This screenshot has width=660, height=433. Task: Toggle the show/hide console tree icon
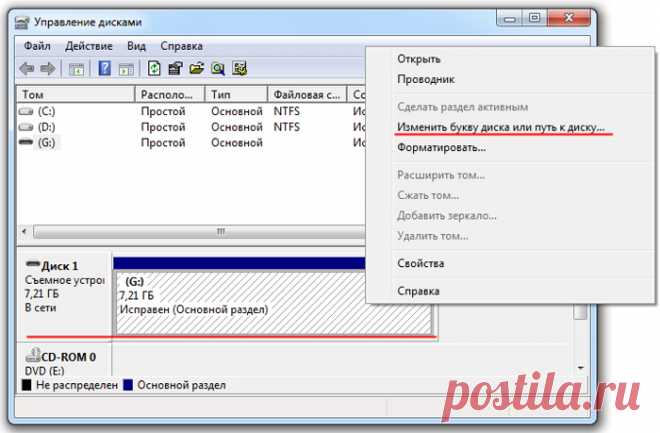[x=76, y=69]
